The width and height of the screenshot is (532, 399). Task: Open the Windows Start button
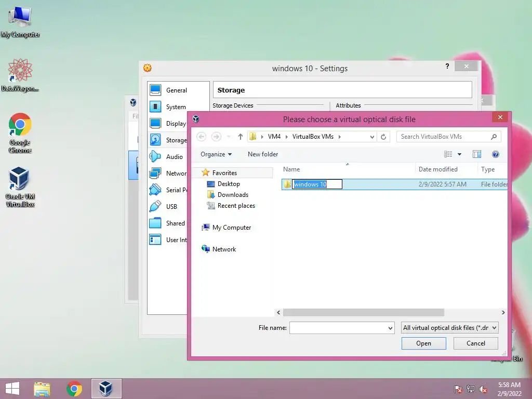click(12, 389)
